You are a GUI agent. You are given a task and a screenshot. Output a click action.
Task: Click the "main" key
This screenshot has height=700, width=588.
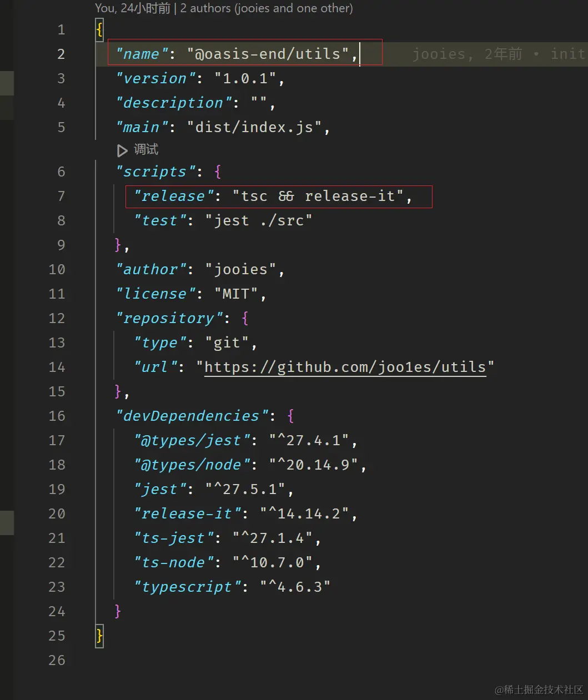click(x=141, y=127)
